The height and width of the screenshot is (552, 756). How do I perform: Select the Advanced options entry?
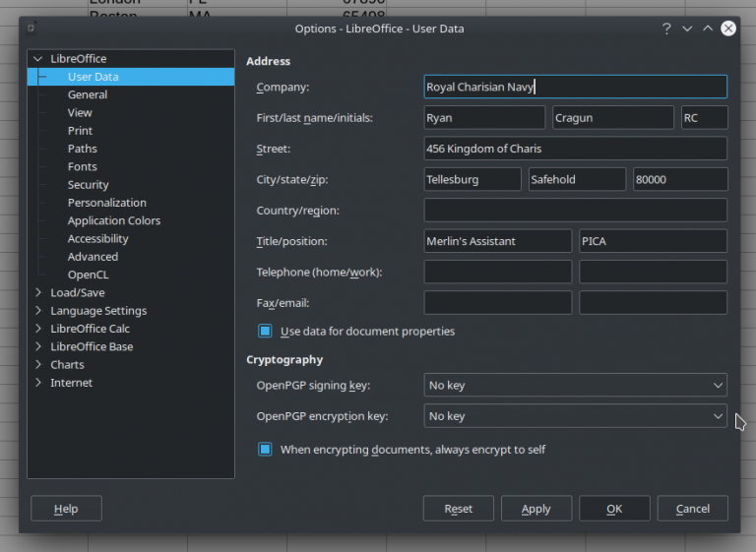tap(93, 257)
